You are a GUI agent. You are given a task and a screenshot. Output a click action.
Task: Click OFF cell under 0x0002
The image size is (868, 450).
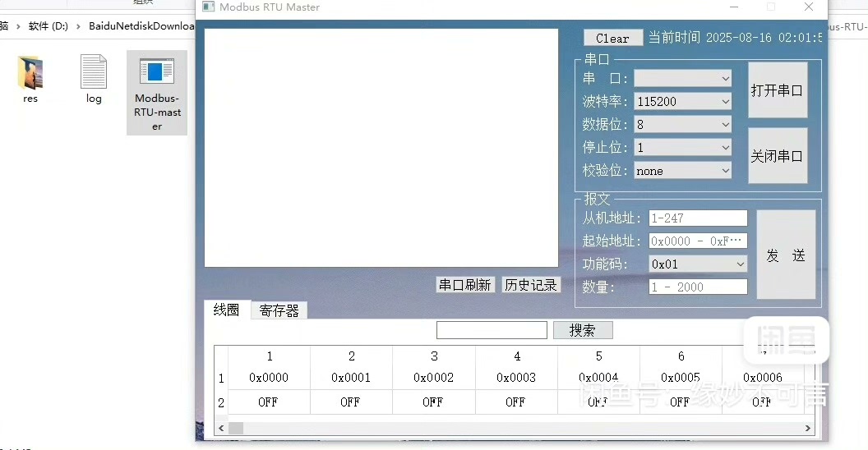click(x=433, y=402)
